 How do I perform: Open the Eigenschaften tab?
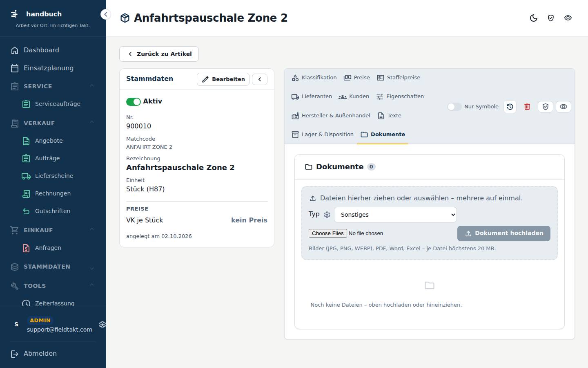click(x=400, y=96)
